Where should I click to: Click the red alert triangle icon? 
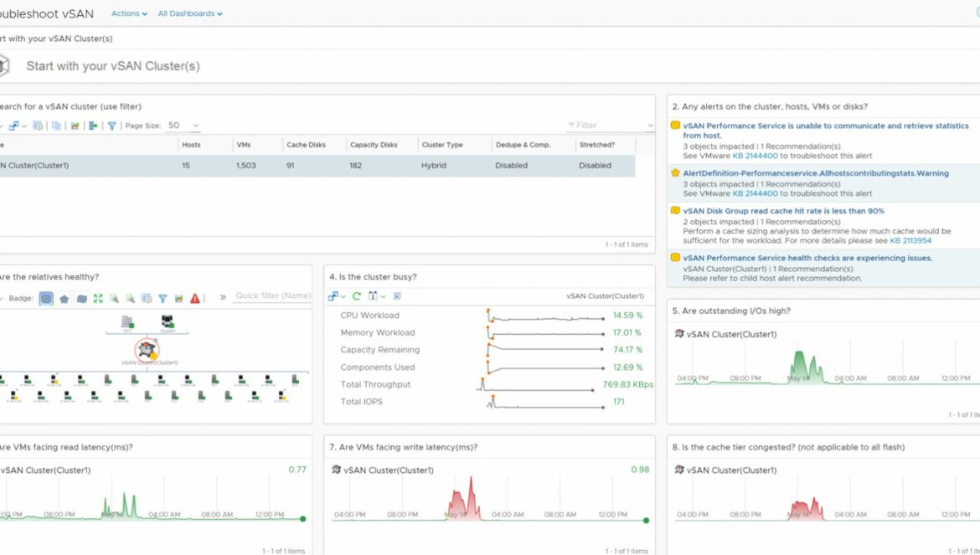[195, 298]
